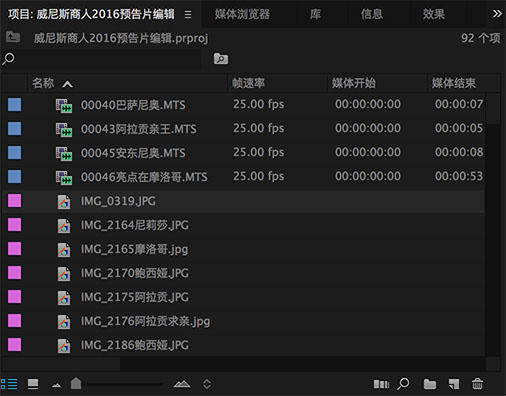Click the zoom out small mountains icon
The width and height of the screenshot is (506, 396).
point(57,385)
